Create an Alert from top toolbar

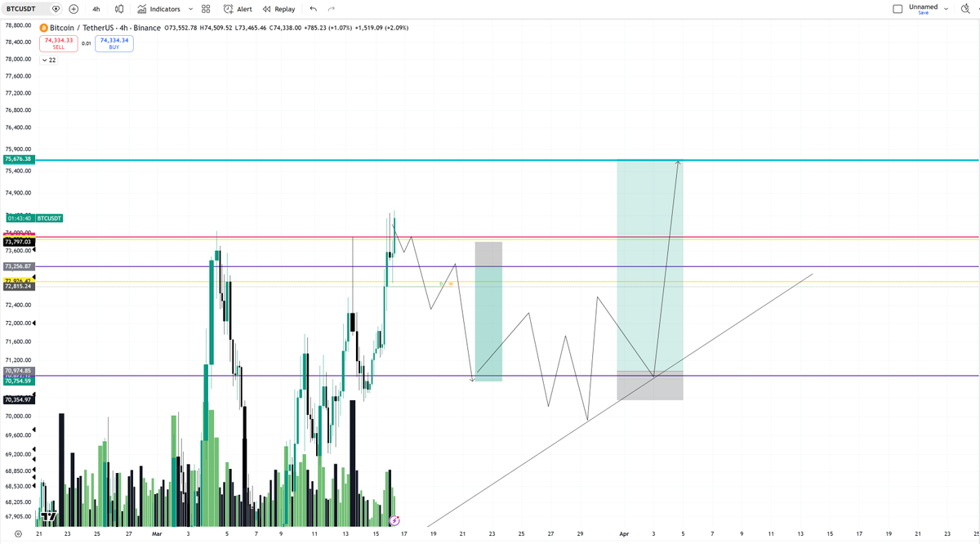pyautogui.click(x=238, y=9)
